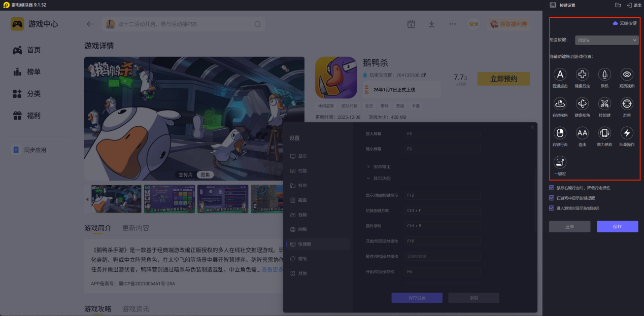
Task: Collapse the 其它功能 section
Action: 379,178
